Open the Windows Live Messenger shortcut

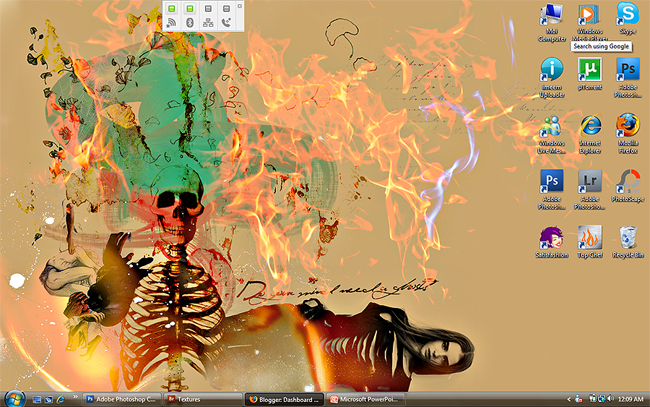[x=551, y=133]
